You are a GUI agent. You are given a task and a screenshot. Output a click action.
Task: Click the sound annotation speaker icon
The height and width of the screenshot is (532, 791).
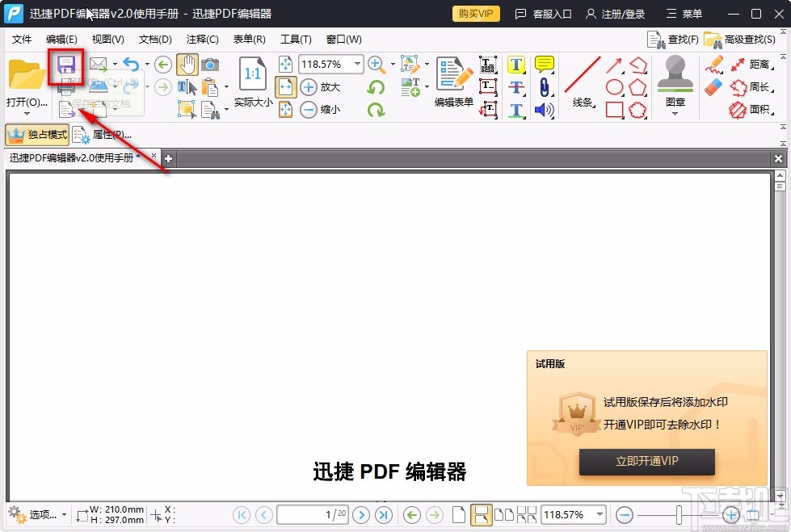[x=543, y=111]
